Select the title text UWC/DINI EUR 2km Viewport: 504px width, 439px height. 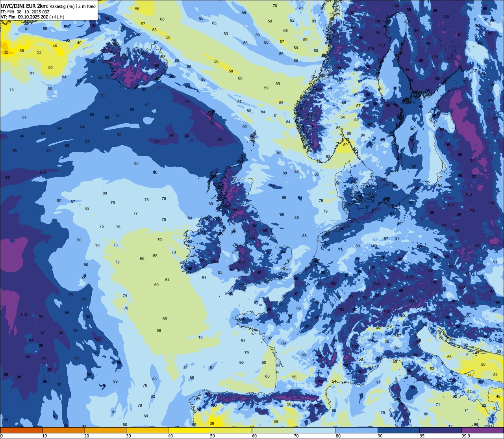tap(24, 6)
